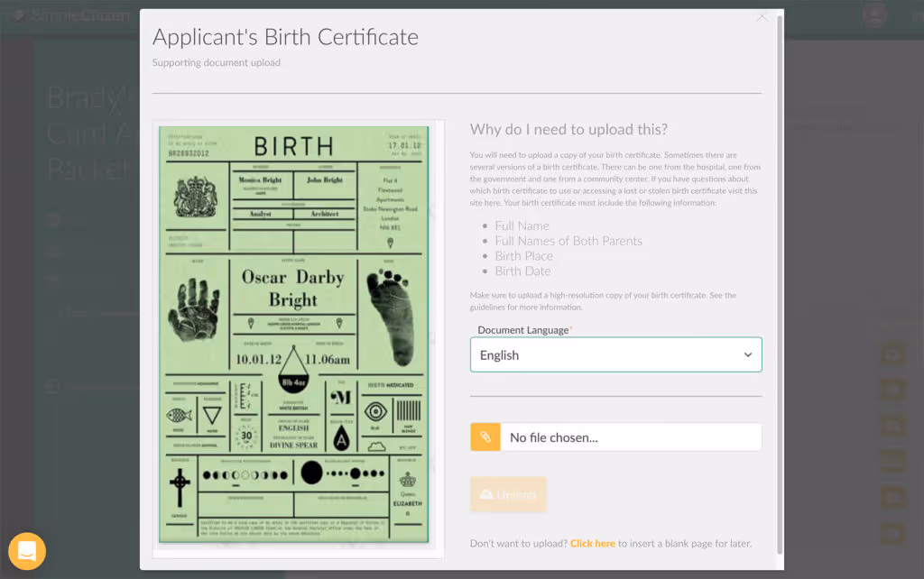Click the 'Why do I need to upload this?' heading
This screenshot has width=924, height=579.
(568, 130)
